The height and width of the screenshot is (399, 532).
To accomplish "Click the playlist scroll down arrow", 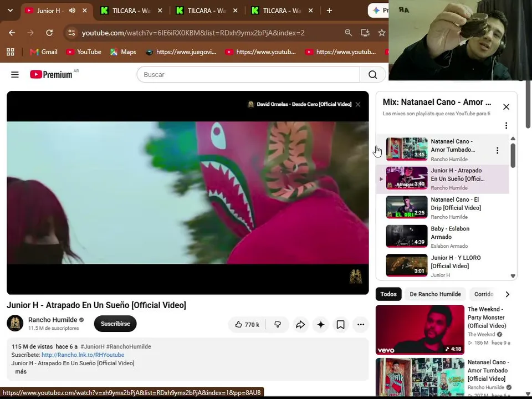I will point(513,276).
